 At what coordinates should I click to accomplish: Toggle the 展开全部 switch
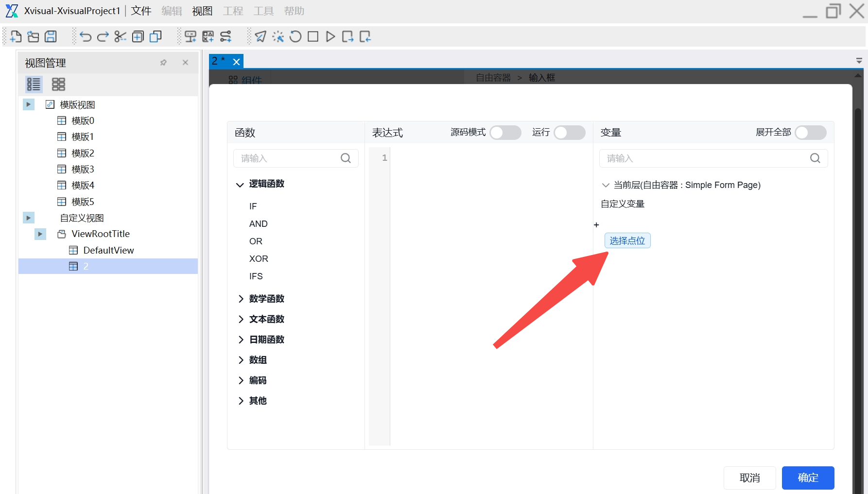811,133
